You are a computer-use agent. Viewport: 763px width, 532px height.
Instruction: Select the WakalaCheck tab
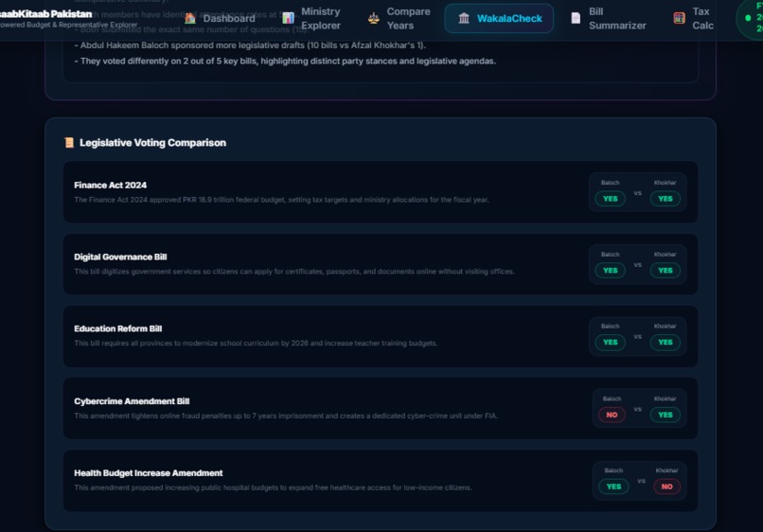click(499, 19)
